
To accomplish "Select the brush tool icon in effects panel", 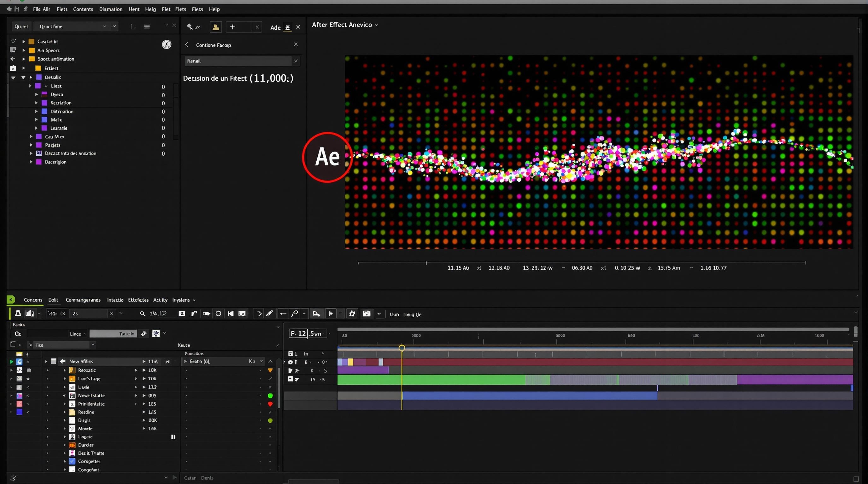I will point(190,26).
